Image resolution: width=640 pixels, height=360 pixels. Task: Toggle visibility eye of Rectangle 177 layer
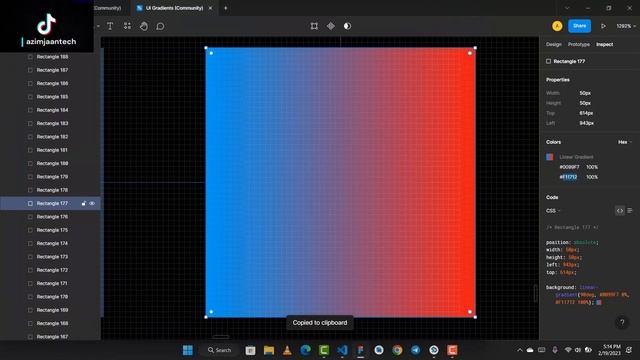click(92, 203)
